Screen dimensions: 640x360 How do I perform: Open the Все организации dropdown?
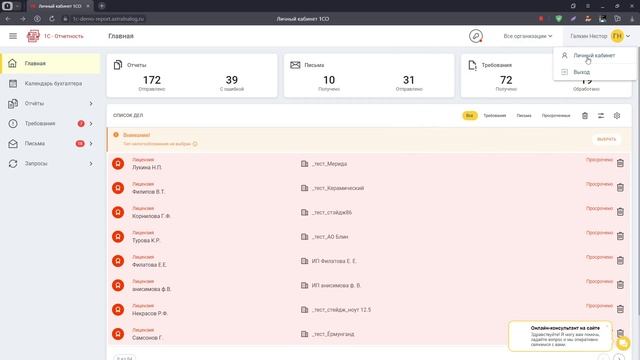click(x=527, y=36)
